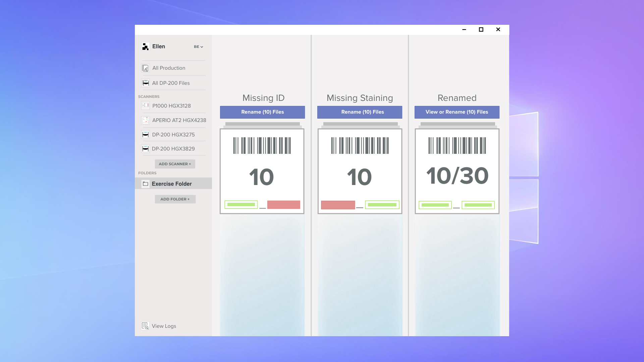Click the Exercise Folder folder icon
Viewport: 644px width, 362px height.
pyautogui.click(x=145, y=184)
